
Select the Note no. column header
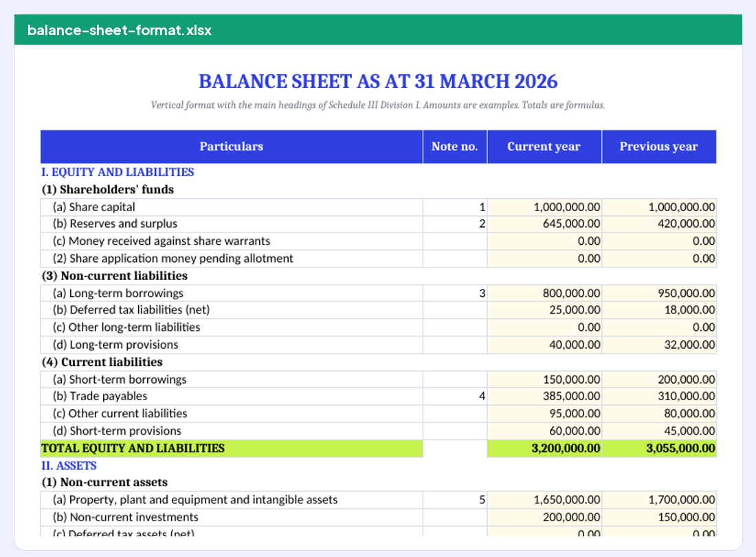(x=455, y=146)
